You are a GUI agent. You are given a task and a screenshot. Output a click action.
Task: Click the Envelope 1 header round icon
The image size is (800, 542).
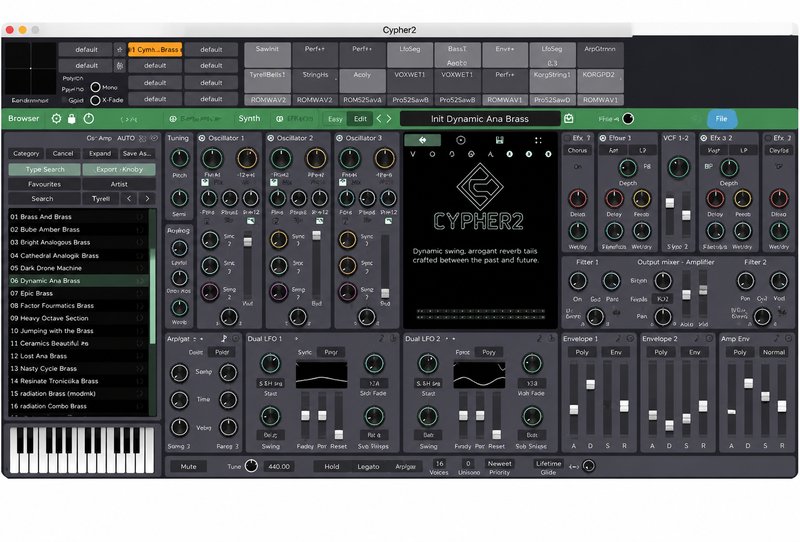(631, 338)
